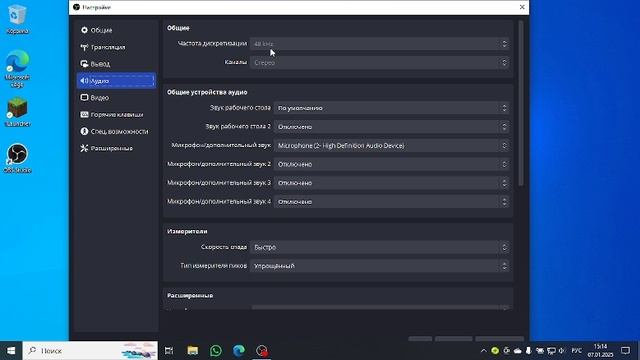Viewport: 640px width, 360px height.
Task: Open the notification center icon
Action: coord(625,351)
